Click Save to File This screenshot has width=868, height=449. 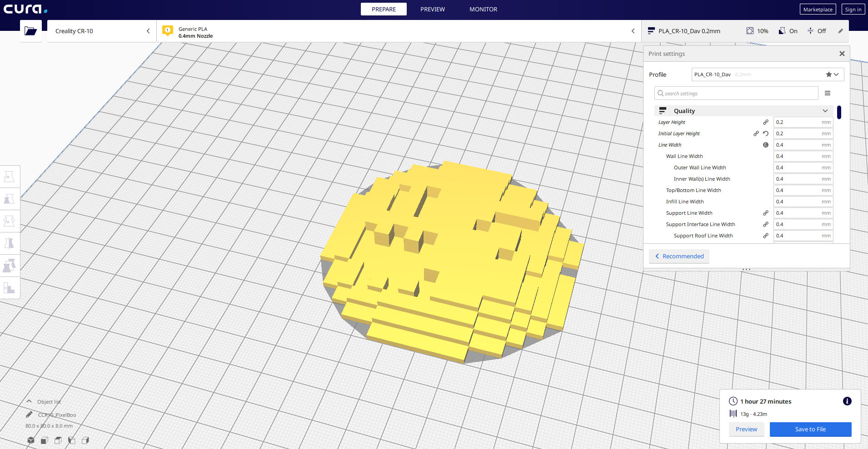810,429
